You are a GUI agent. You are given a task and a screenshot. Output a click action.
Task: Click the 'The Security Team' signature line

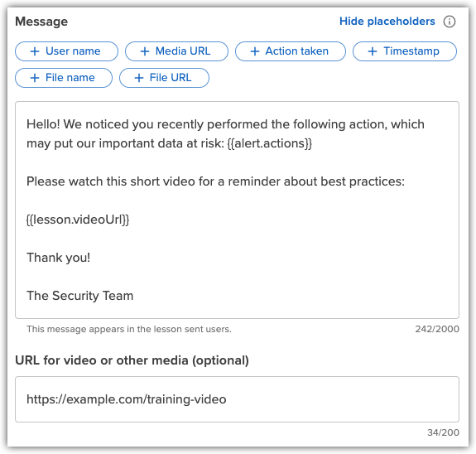coord(79,296)
